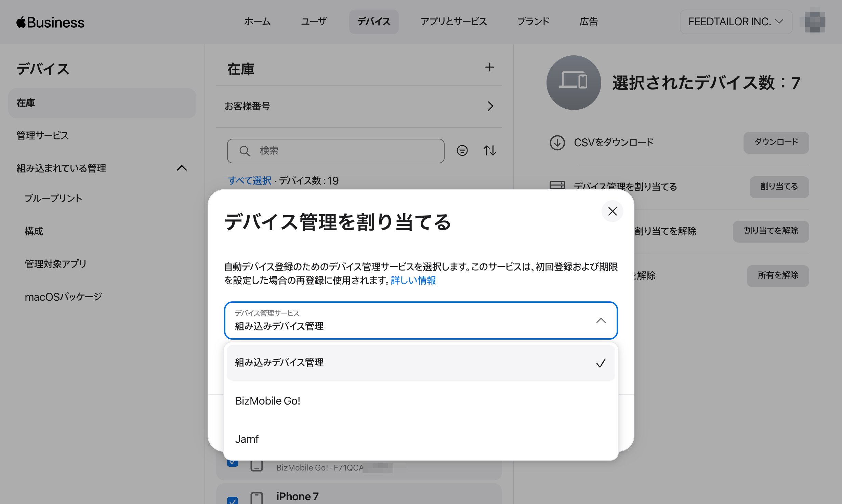The image size is (842, 504).
Task: Open the FEEDTAILOR INC. organization dropdown
Action: (736, 22)
